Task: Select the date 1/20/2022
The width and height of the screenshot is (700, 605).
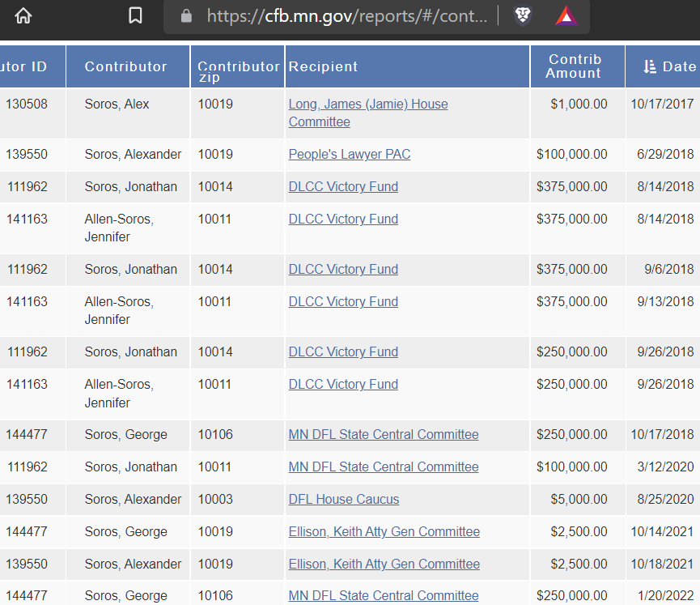Action: pyautogui.click(x=666, y=595)
